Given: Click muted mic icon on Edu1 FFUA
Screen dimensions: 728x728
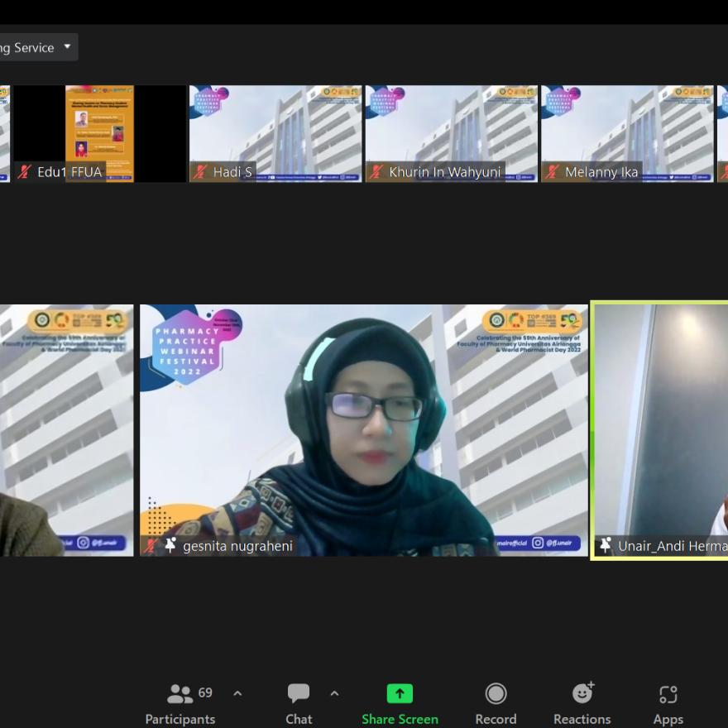Looking at the screenshot, I should point(25,172).
